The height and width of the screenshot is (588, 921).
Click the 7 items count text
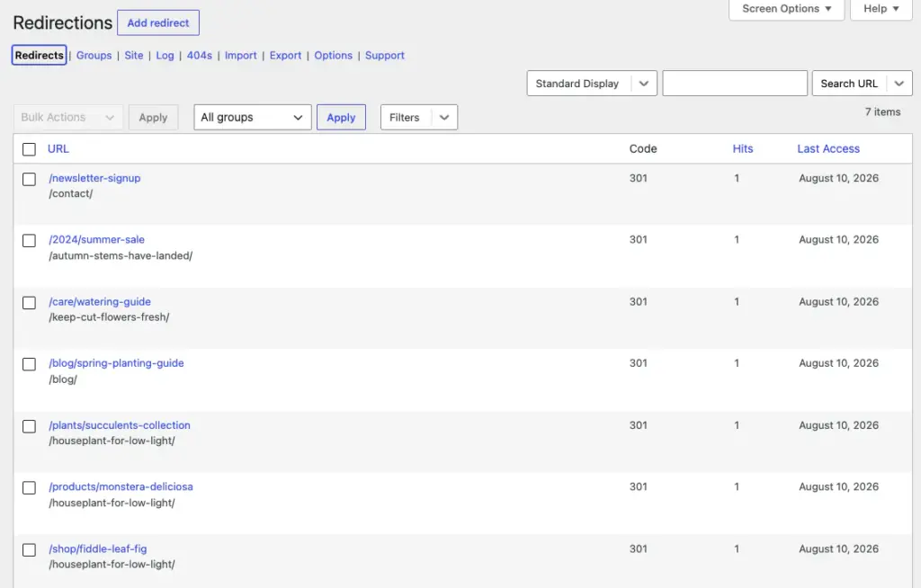pos(882,111)
